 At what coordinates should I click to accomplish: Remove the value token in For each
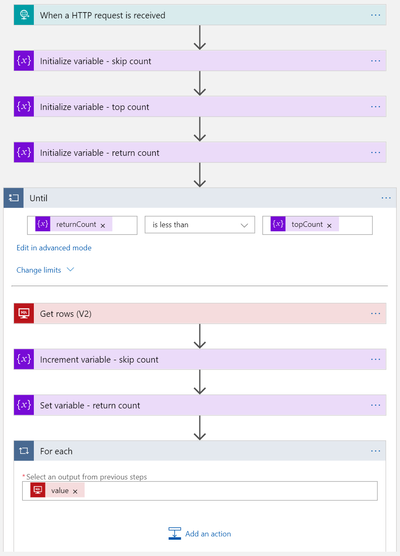(75, 491)
